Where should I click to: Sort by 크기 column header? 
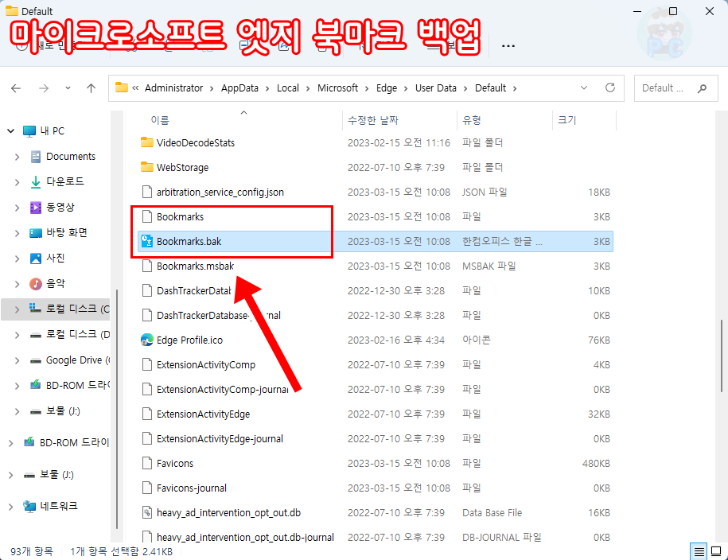point(566,120)
